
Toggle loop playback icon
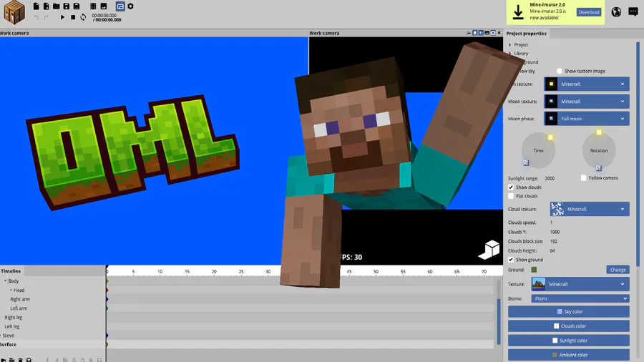click(x=83, y=17)
